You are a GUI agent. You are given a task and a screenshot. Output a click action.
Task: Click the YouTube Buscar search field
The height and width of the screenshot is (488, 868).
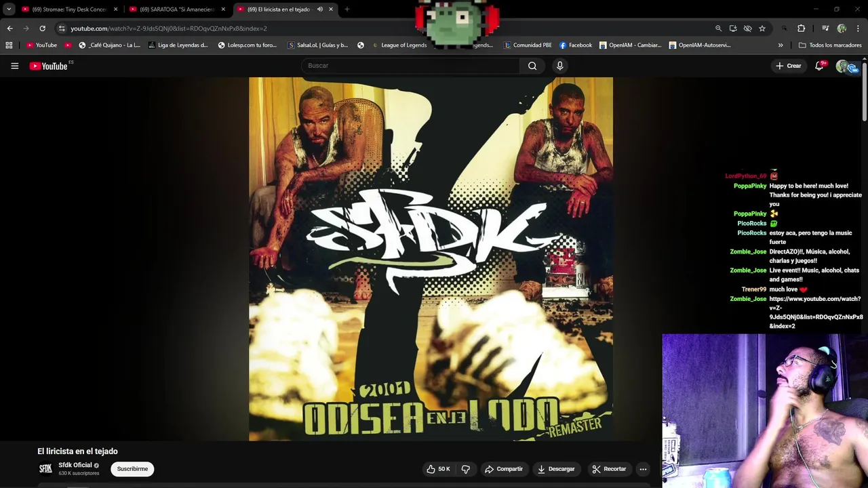tap(410, 66)
